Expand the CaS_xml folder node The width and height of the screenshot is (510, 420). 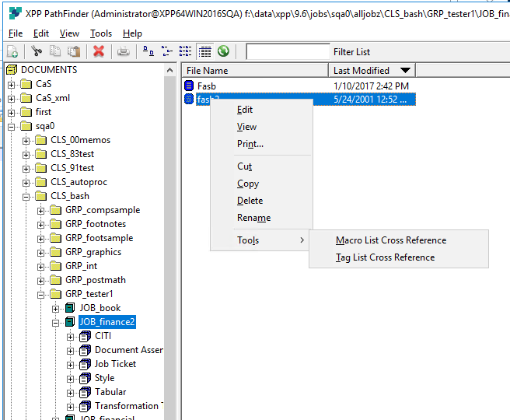click(x=12, y=99)
